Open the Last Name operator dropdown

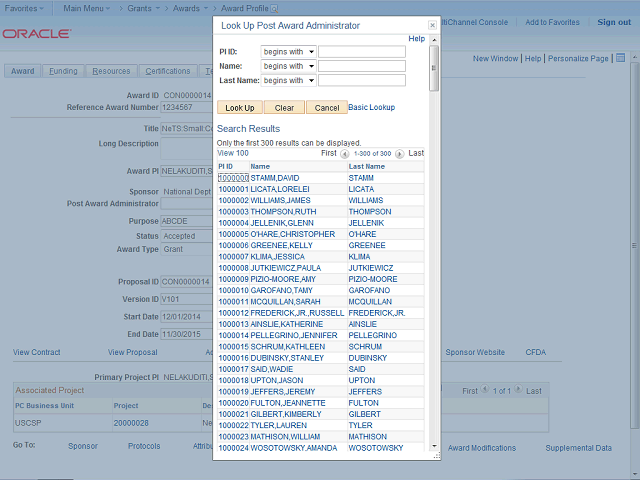click(x=288, y=80)
